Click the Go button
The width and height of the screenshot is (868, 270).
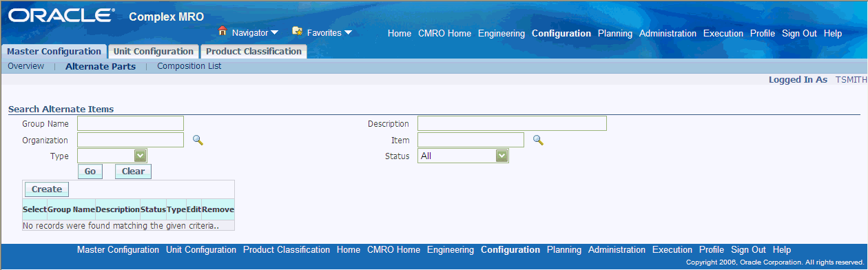pyautogui.click(x=90, y=172)
